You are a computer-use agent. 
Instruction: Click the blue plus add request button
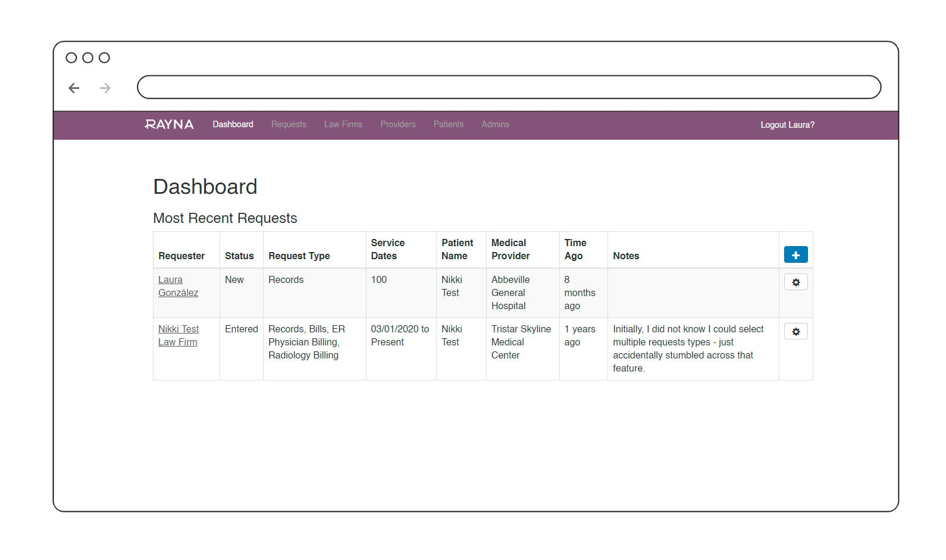(x=795, y=255)
